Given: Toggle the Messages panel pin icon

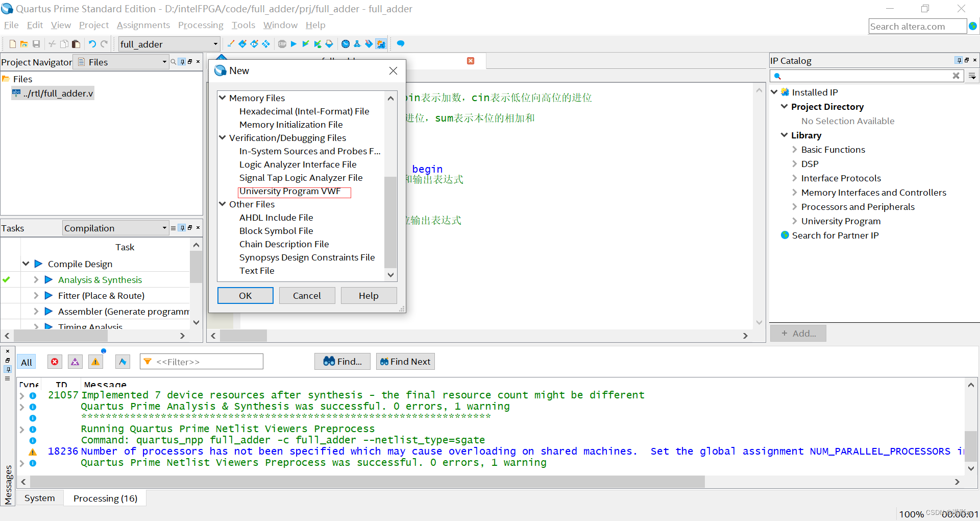Looking at the screenshot, I should coord(8,369).
